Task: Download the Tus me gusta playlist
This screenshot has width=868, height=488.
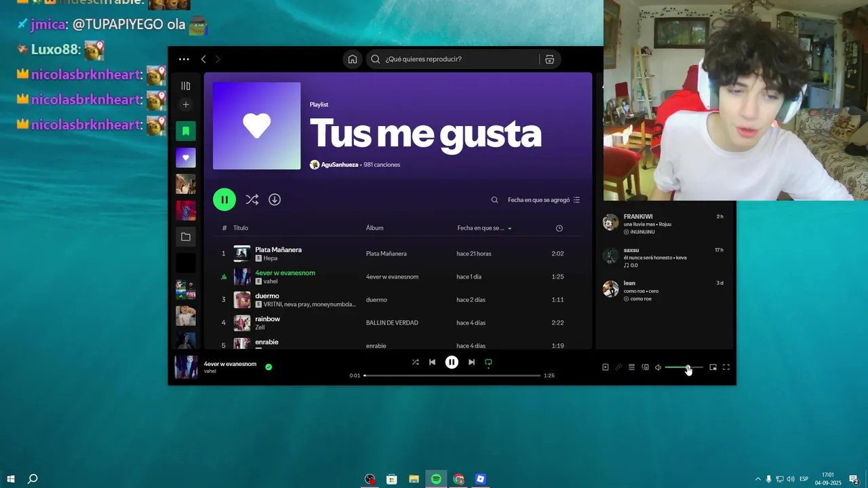Action: (x=275, y=199)
